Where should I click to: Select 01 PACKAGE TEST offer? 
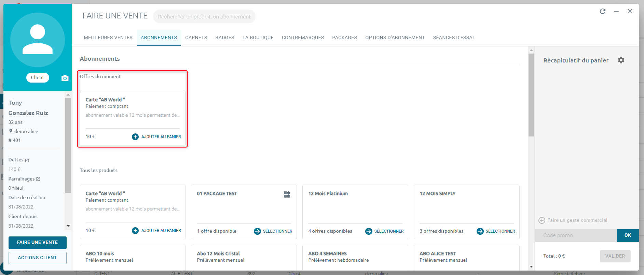[273, 231]
